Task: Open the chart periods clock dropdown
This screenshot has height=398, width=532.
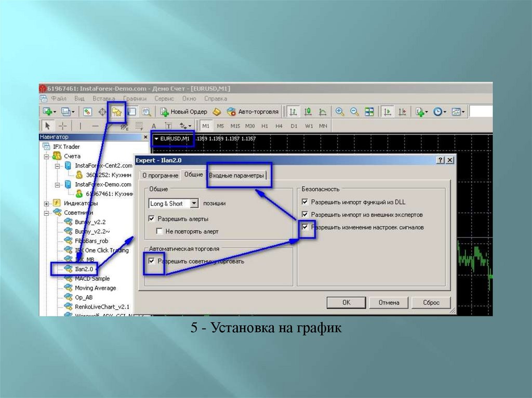Action: 440,112
